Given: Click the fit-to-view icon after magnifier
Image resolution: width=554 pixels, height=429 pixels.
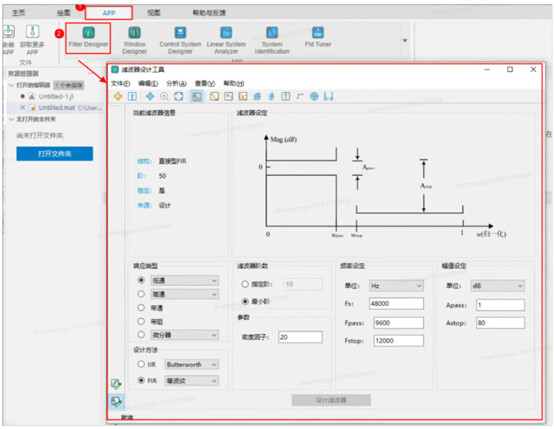Looking at the screenshot, I should click(179, 96).
